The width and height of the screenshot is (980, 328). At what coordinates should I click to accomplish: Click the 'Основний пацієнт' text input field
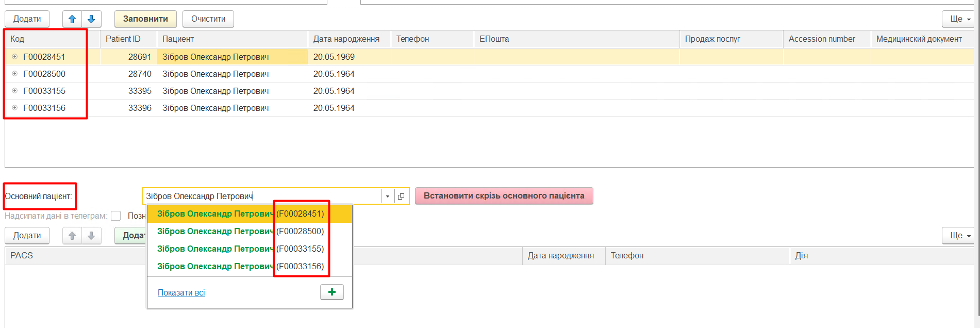(261, 196)
